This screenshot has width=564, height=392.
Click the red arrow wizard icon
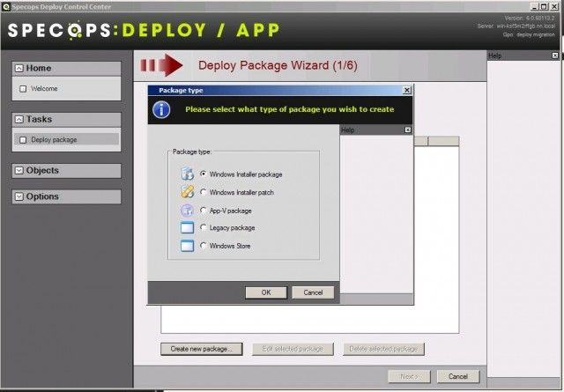click(162, 65)
